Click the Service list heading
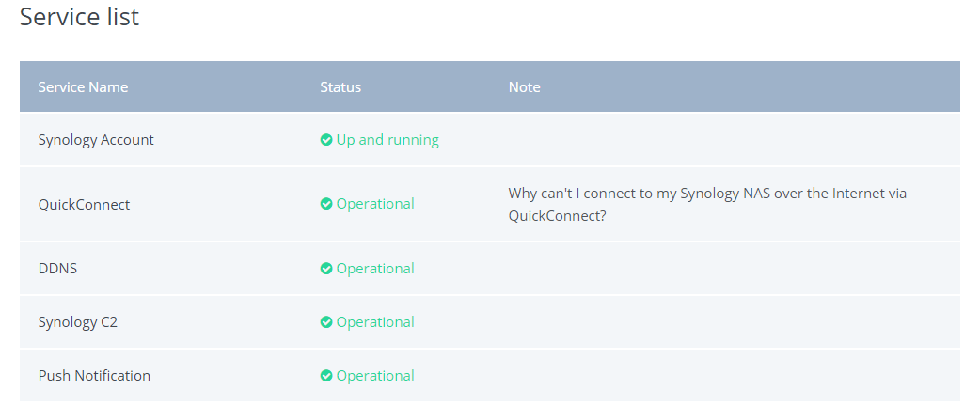The height and width of the screenshot is (420, 980). click(79, 17)
